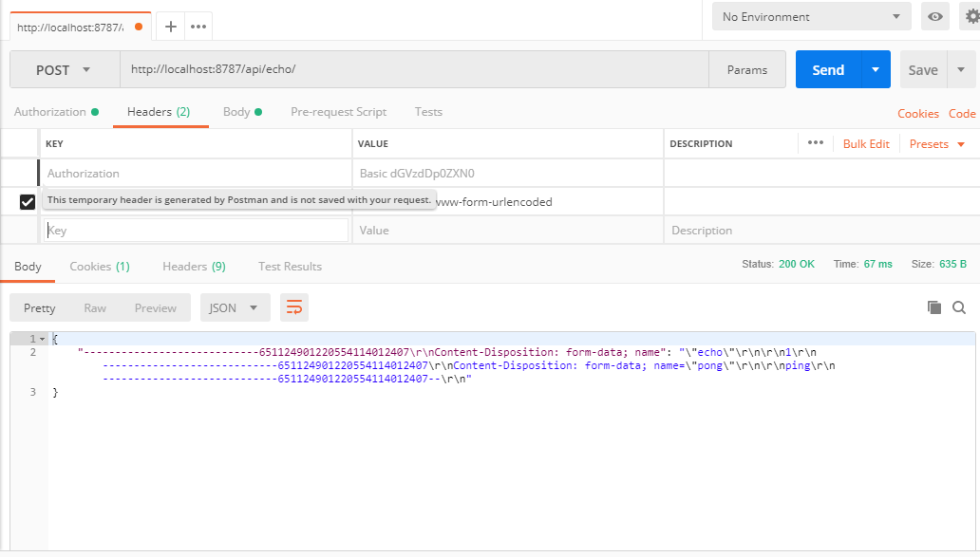Click the environment quick look eye icon
Viewport: 980px width, 557px height.
(935, 17)
